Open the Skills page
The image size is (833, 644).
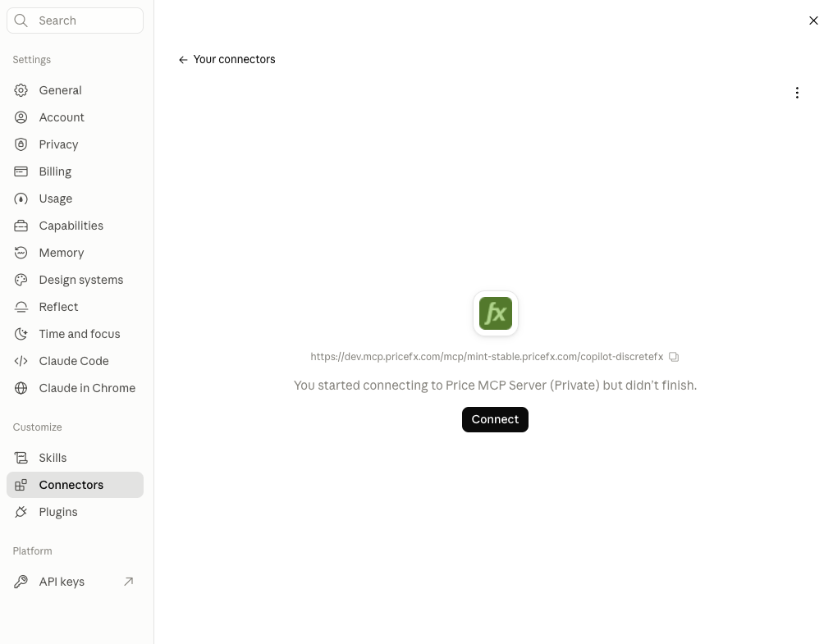point(75,458)
